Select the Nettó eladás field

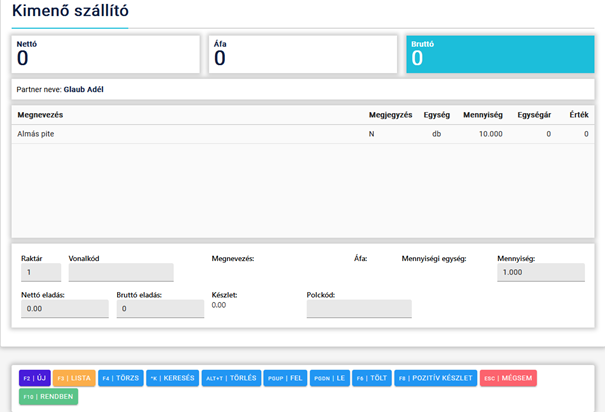pos(62,309)
